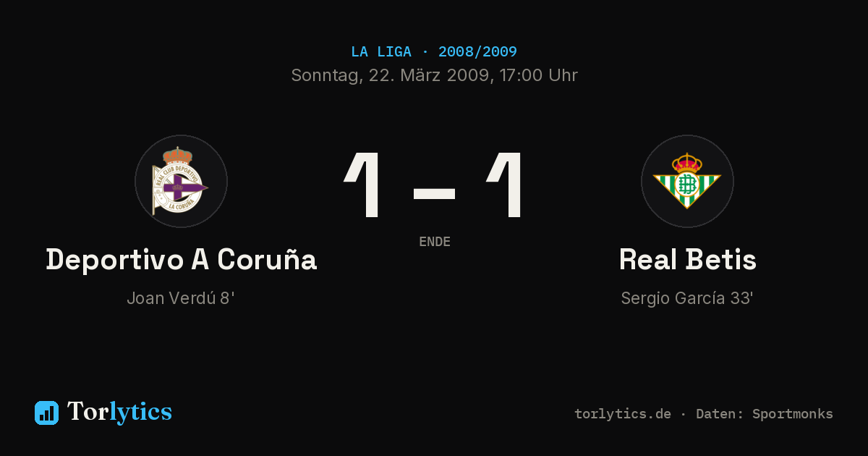Select the Torlytics brand wordmark
Image resolution: width=868 pixels, height=456 pixels.
click(119, 412)
